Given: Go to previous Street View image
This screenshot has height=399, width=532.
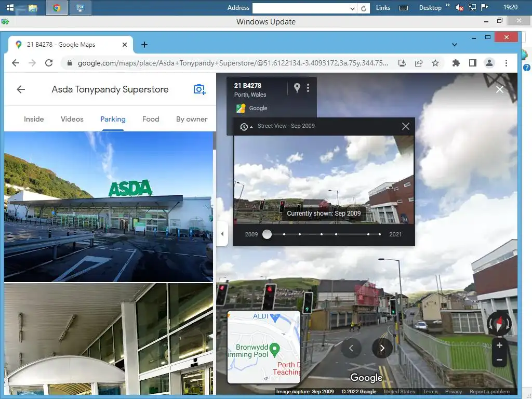Looking at the screenshot, I should click(351, 348).
